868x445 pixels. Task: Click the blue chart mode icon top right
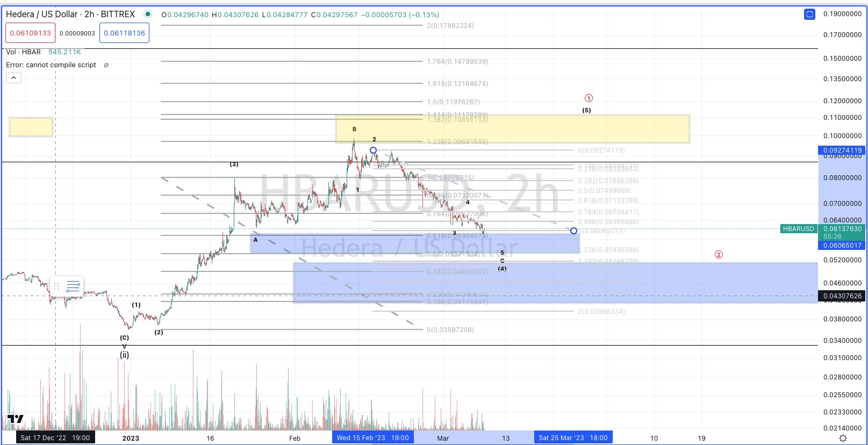[x=809, y=15]
